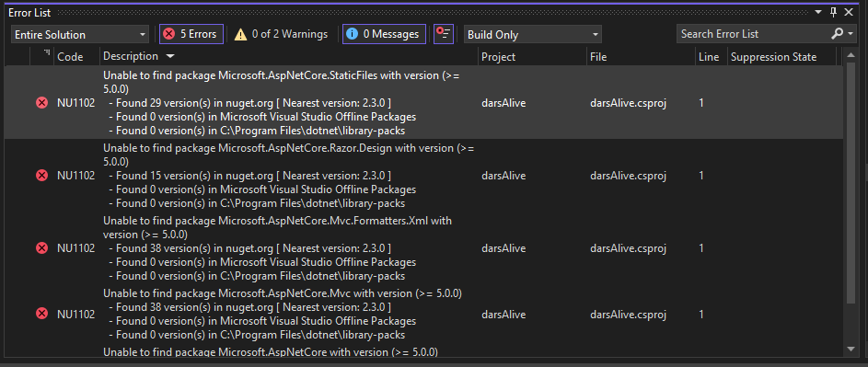This screenshot has height=367, width=868.
Task: Click darsAlive.csproj file in StaticFiles row
Action: (628, 103)
